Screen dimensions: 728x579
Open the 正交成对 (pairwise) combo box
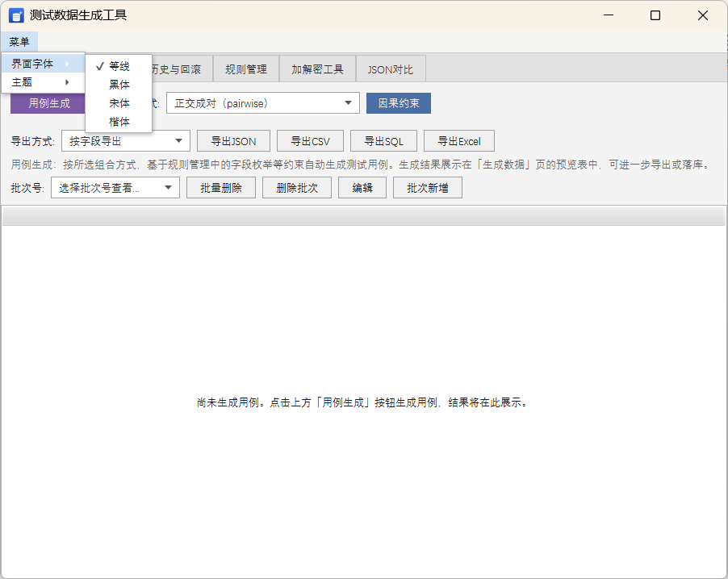263,103
